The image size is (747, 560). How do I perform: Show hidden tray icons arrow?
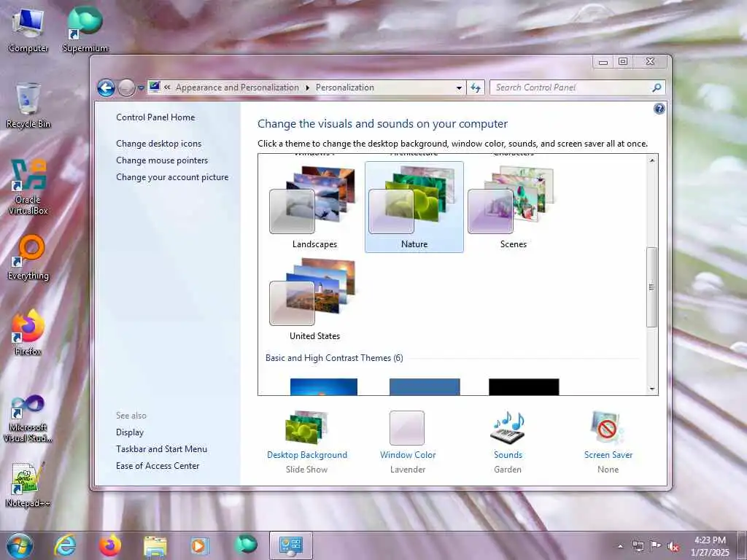coord(620,546)
